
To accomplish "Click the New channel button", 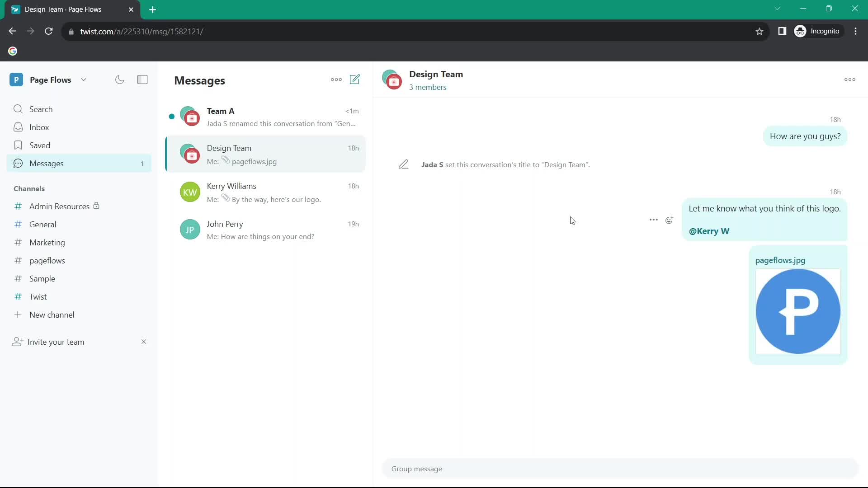I will (x=52, y=314).
